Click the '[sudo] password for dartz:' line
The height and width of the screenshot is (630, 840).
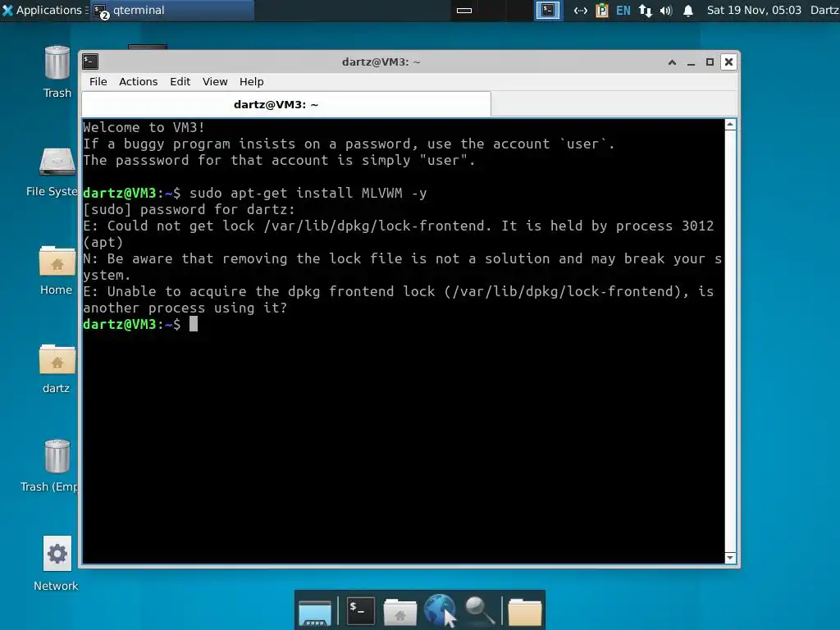tap(189, 209)
